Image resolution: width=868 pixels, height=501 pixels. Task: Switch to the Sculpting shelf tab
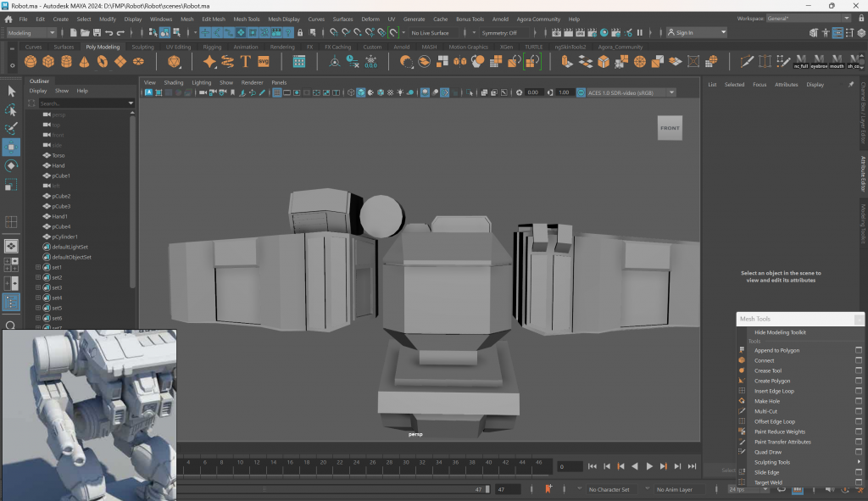142,47
